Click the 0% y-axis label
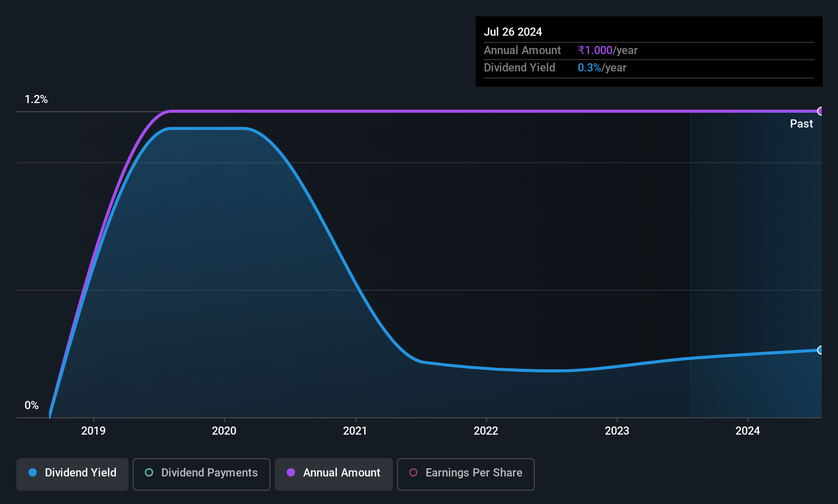This screenshot has height=504, width=838. (32, 406)
